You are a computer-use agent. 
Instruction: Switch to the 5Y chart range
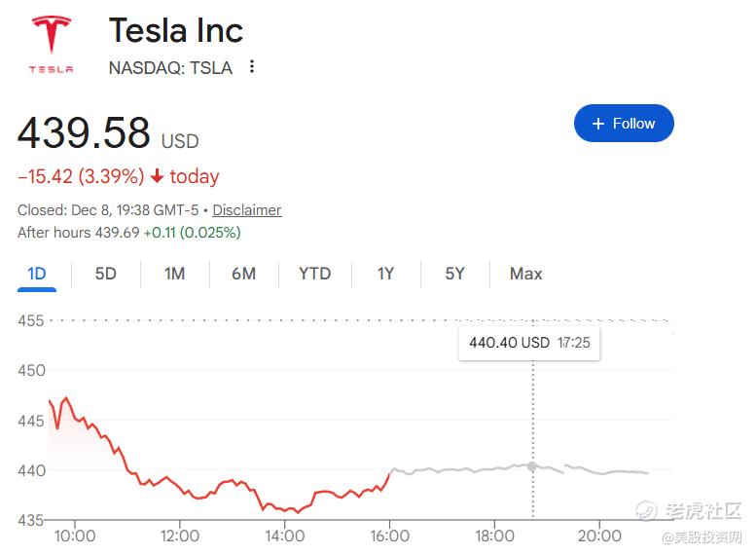pos(454,274)
